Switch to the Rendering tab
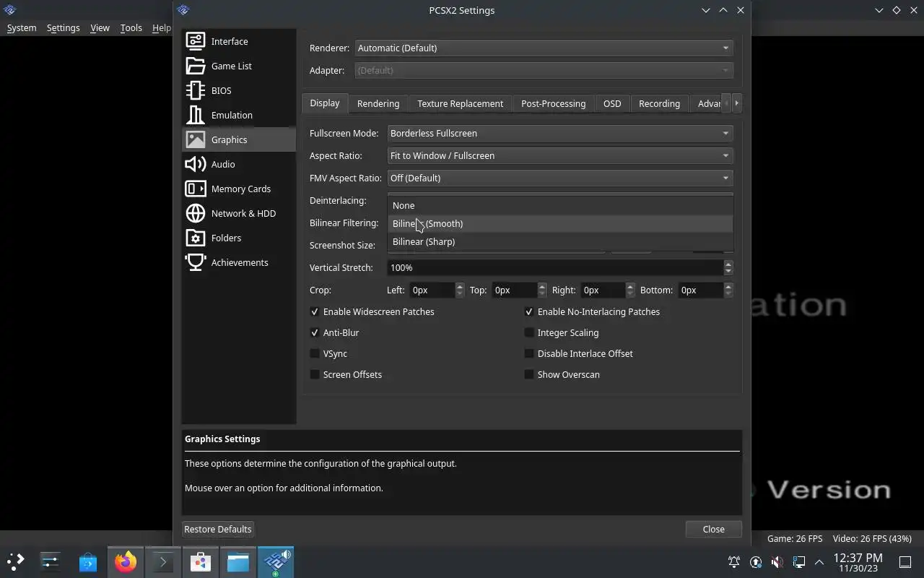This screenshot has height=578, width=924. coord(378,103)
